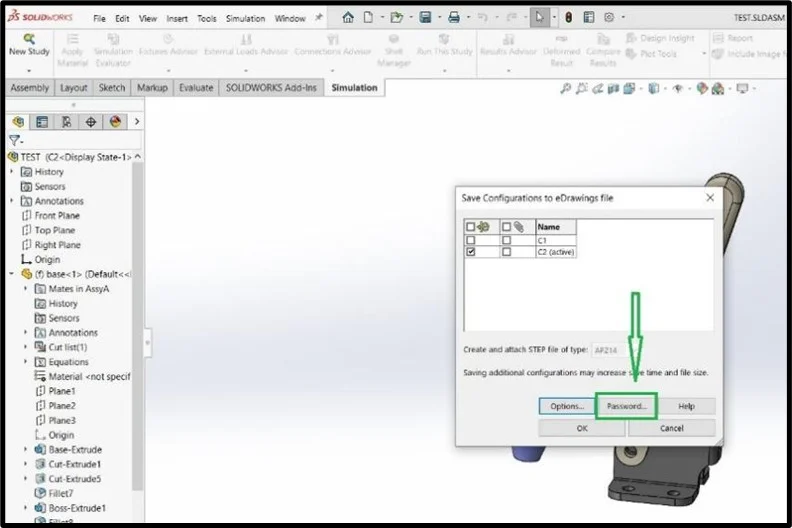Expand the top-level Annotations folder
792x528 pixels.
pos(12,201)
